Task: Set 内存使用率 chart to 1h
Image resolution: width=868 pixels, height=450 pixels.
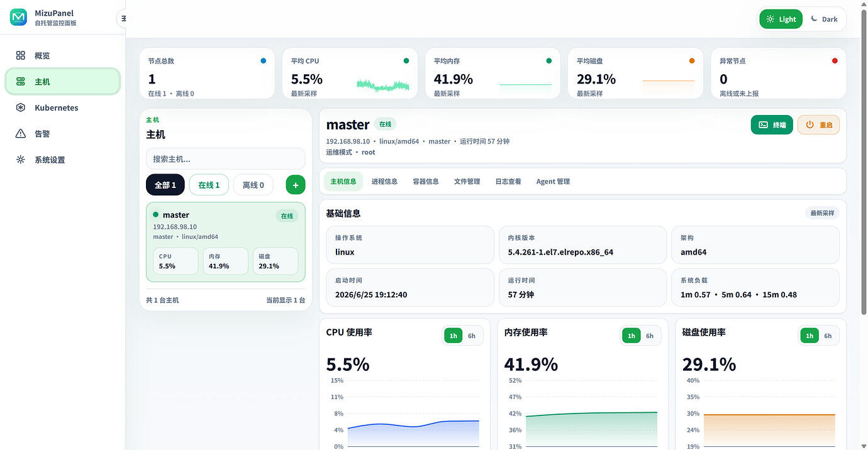Action: [x=632, y=336]
